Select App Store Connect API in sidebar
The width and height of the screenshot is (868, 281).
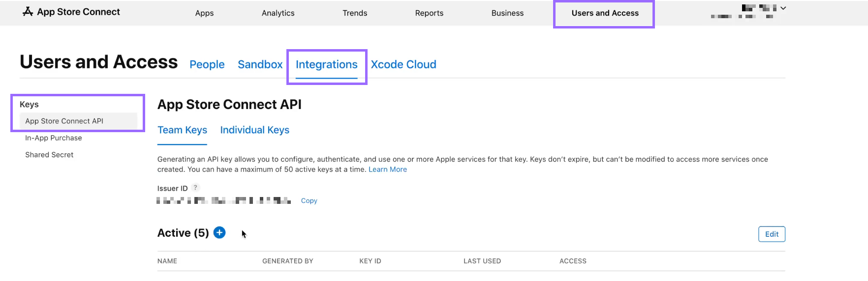(x=64, y=121)
